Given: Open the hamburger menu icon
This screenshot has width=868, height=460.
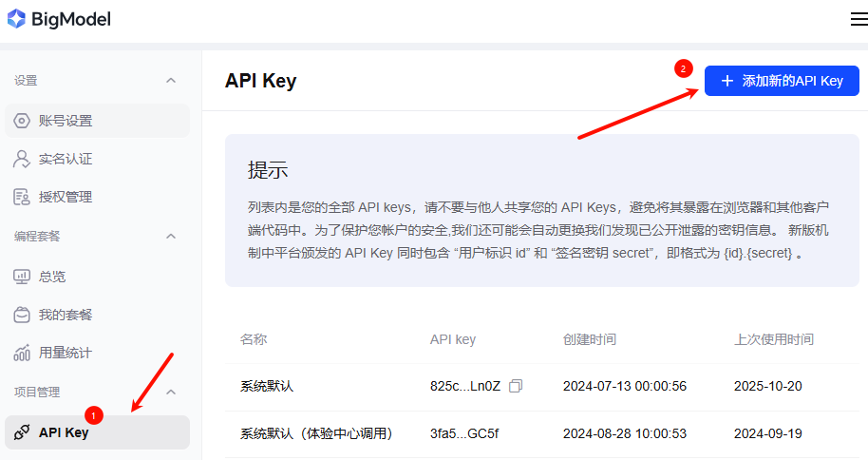Looking at the screenshot, I should tap(859, 19).
